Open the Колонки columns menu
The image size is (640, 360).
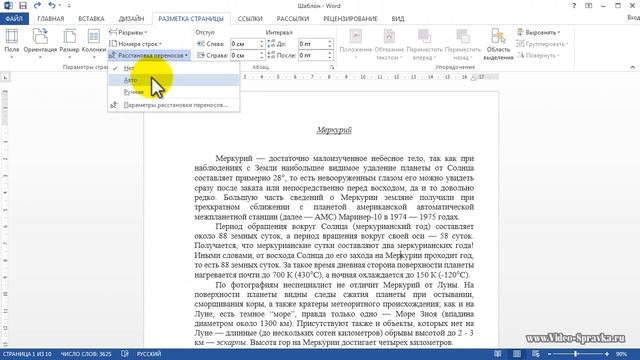94,44
